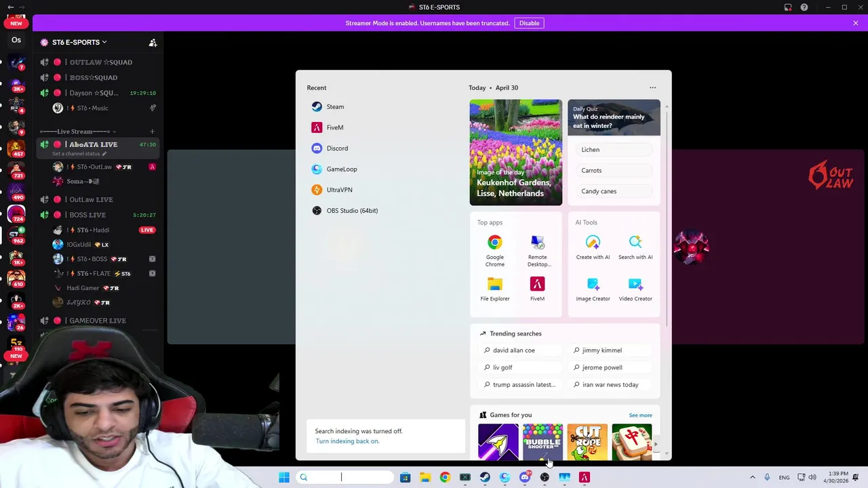The height and width of the screenshot is (488, 868).
Task: Click the taskbar microphone icon
Action: [x=767, y=477]
